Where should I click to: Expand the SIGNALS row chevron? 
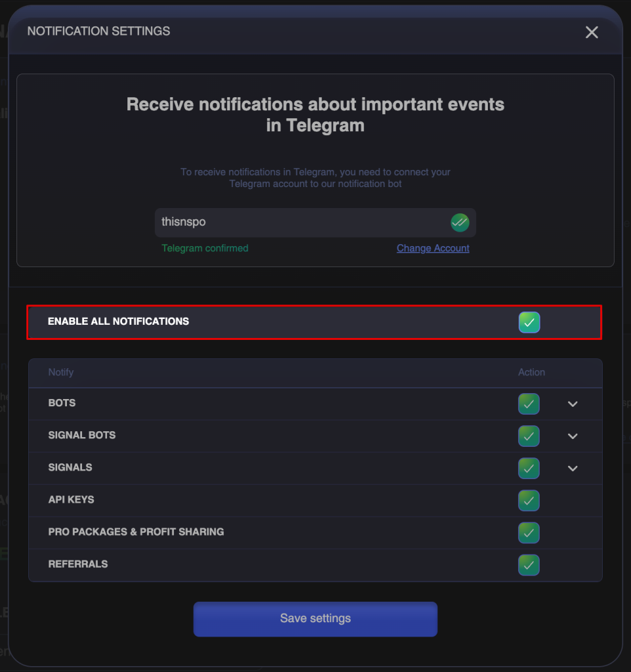[x=573, y=469]
